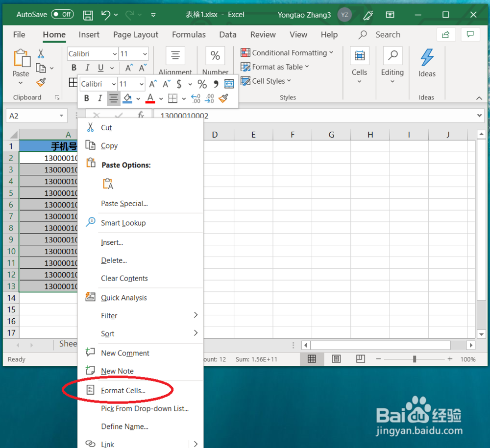Switch to the Formulas ribbon tab
Image resolution: width=490 pixels, height=448 pixels.
pyautogui.click(x=189, y=35)
